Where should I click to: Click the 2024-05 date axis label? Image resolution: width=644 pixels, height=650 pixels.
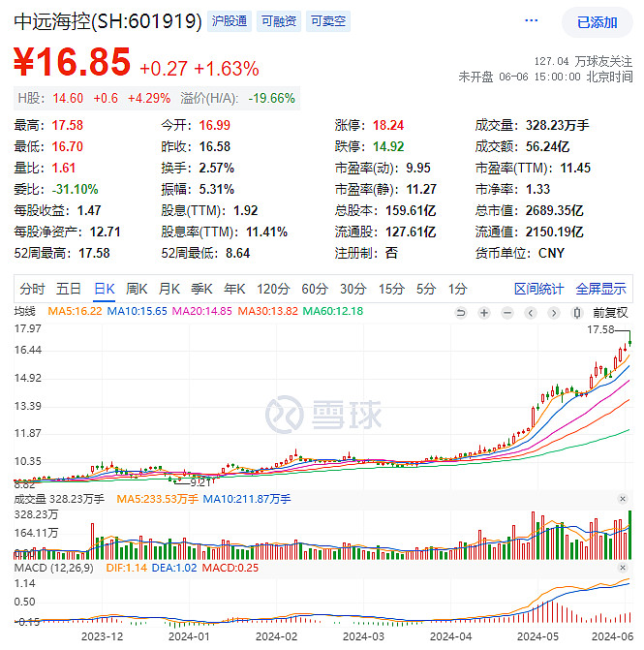(537, 636)
